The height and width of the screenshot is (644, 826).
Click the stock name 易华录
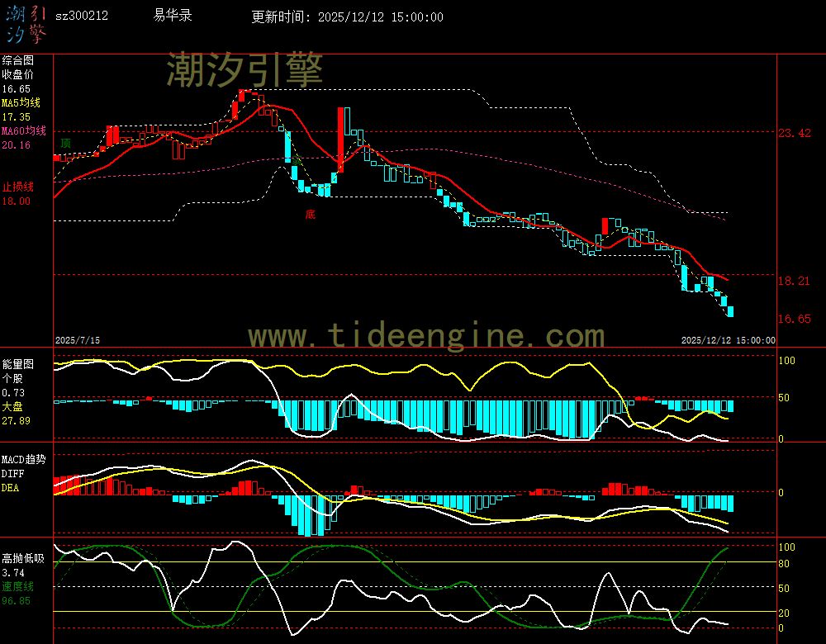[173, 16]
